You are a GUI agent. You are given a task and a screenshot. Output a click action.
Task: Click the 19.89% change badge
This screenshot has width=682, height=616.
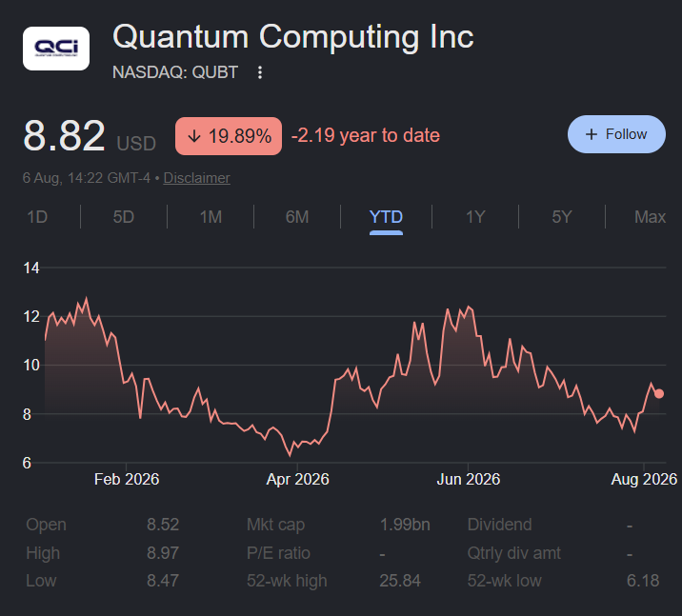tap(229, 136)
